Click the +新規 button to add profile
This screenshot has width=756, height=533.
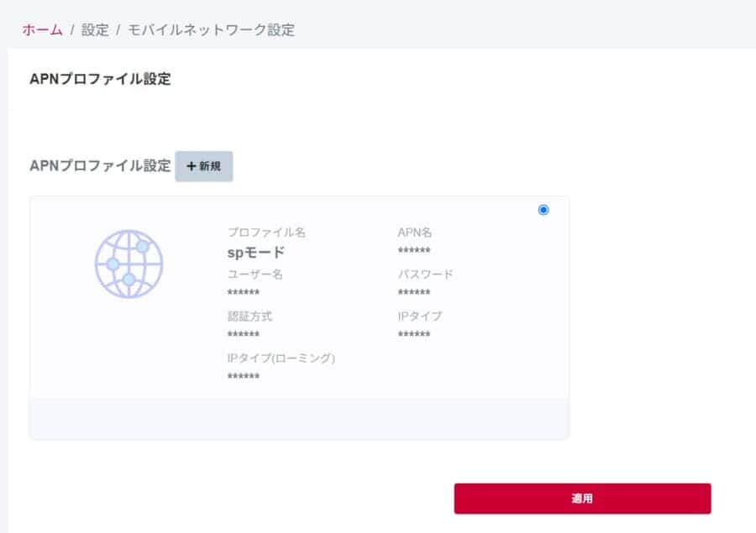[x=203, y=166]
